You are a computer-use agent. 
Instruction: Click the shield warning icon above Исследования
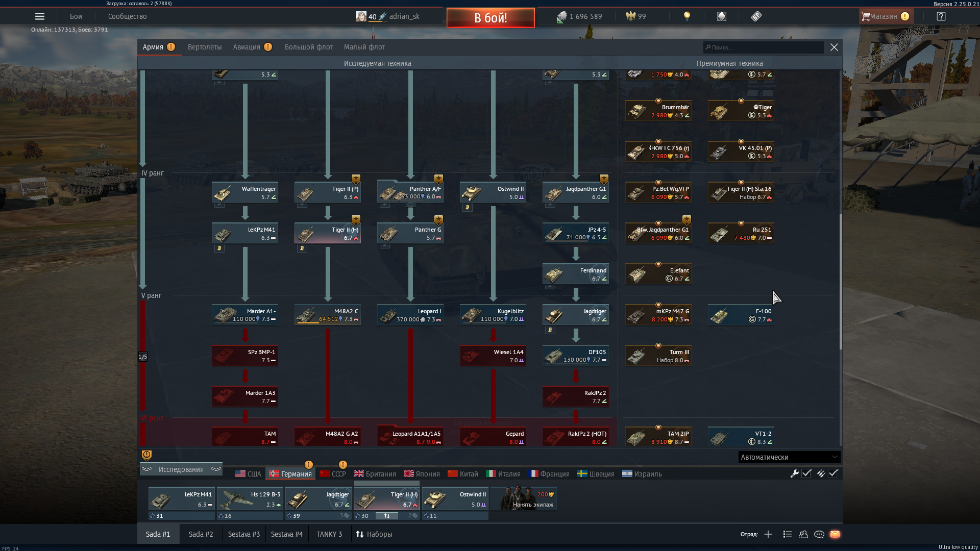coord(146,455)
